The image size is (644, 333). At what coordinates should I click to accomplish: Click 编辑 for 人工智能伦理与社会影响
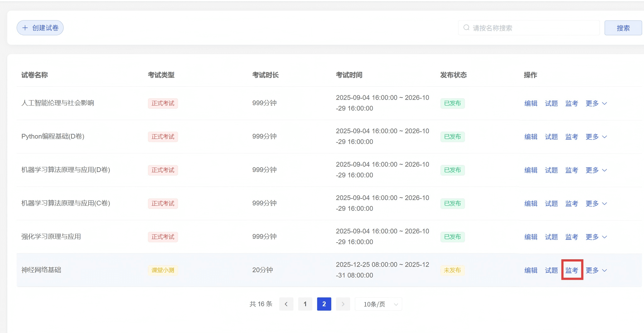click(x=531, y=103)
